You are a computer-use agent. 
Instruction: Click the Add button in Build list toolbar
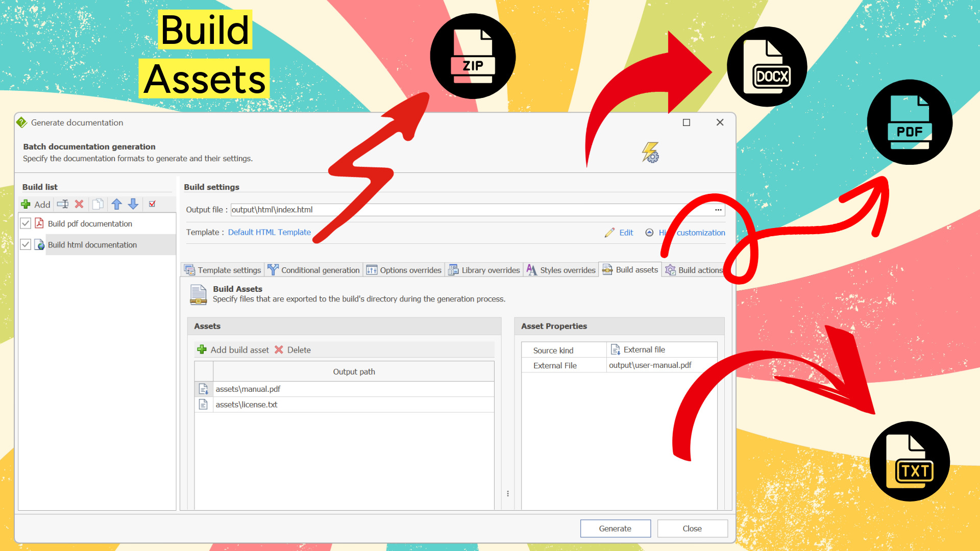pos(35,205)
